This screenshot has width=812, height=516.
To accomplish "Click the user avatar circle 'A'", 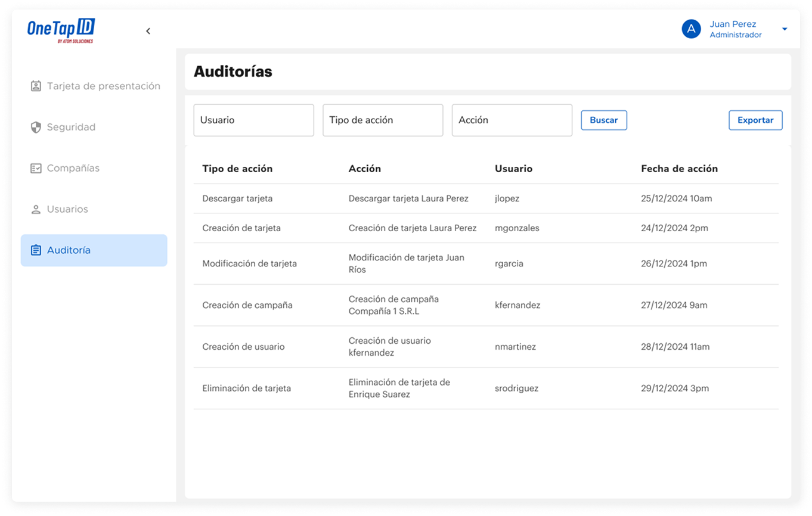I will point(691,29).
